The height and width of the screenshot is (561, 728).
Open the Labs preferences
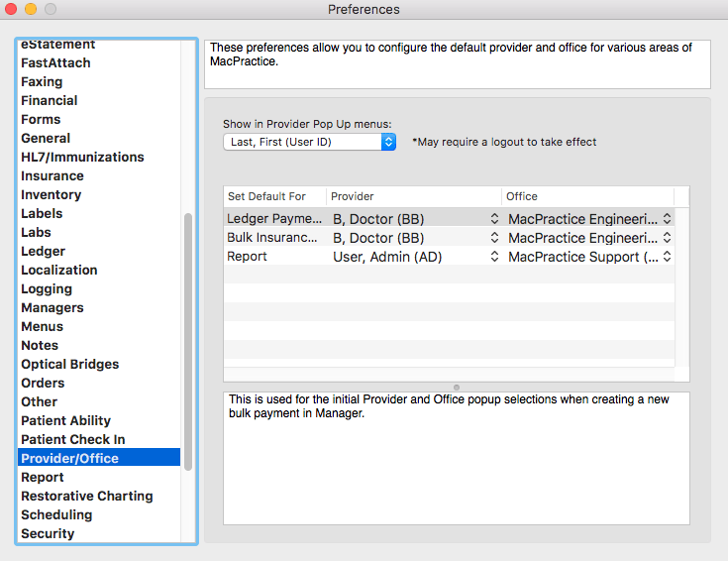pos(37,232)
